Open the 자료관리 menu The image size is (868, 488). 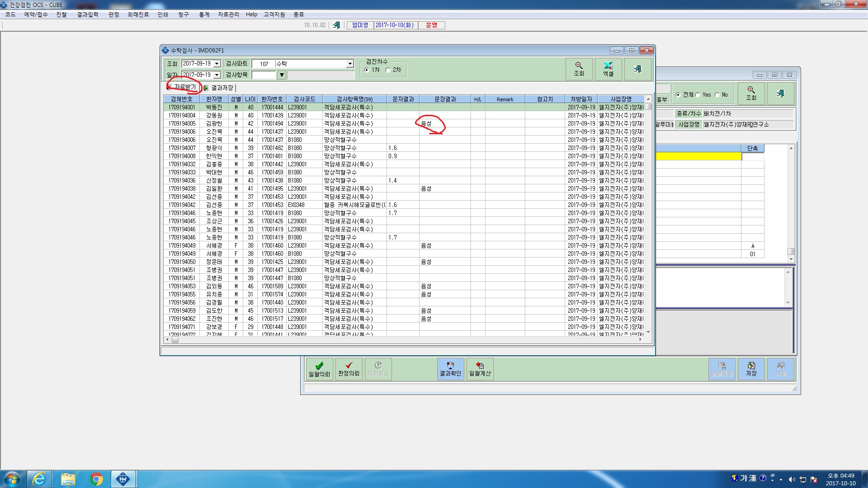[228, 14]
